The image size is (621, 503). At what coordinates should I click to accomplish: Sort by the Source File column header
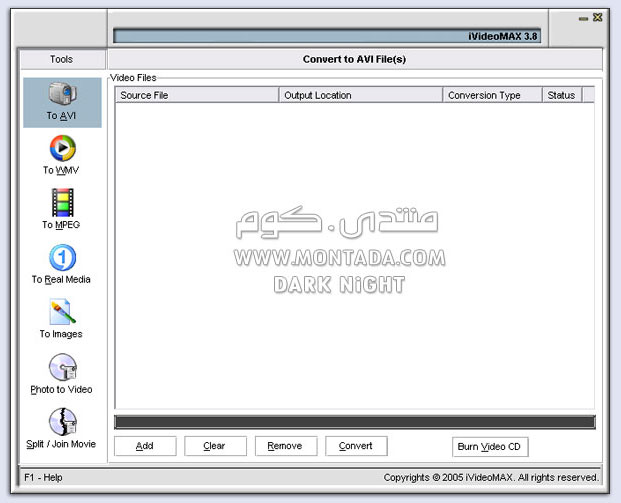click(x=197, y=95)
